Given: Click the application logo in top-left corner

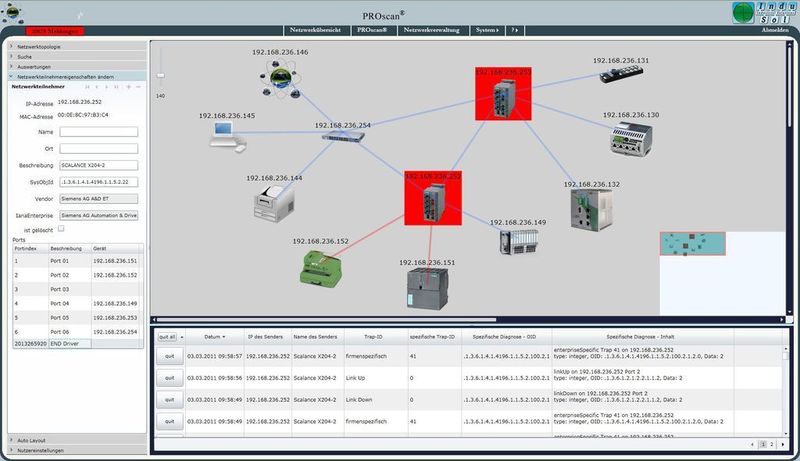Looking at the screenshot, I should coord(13,12).
